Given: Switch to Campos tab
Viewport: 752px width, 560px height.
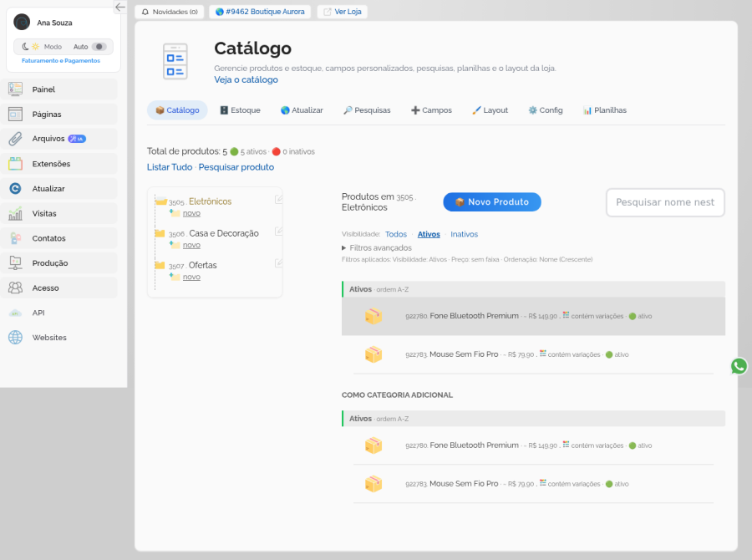Looking at the screenshot, I should click(431, 110).
